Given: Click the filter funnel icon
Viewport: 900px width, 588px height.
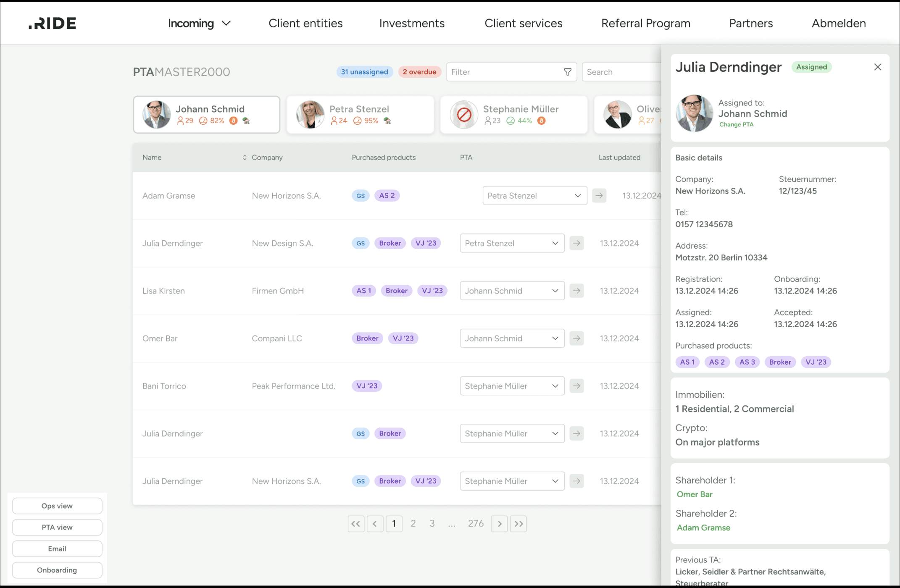Looking at the screenshot, I should point(567,72).
